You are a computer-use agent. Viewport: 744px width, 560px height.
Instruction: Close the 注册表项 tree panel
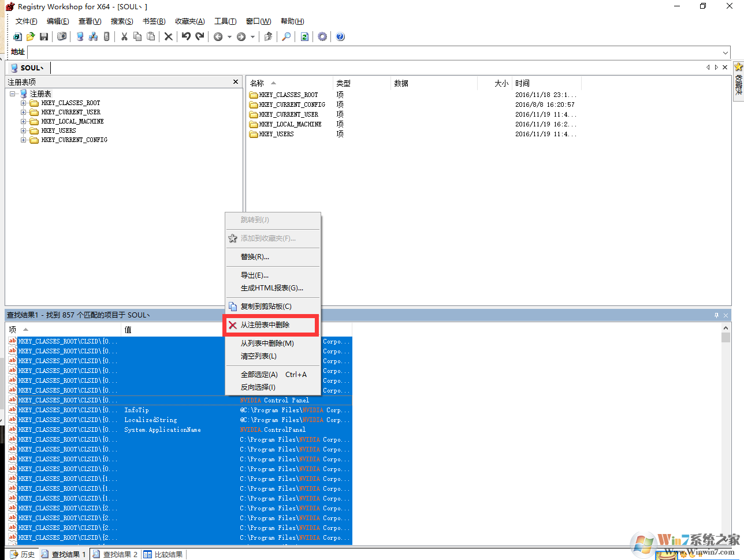236,82
